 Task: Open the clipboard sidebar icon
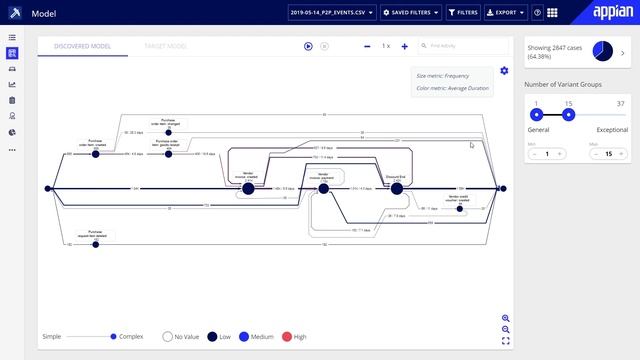tap(12, 100)
